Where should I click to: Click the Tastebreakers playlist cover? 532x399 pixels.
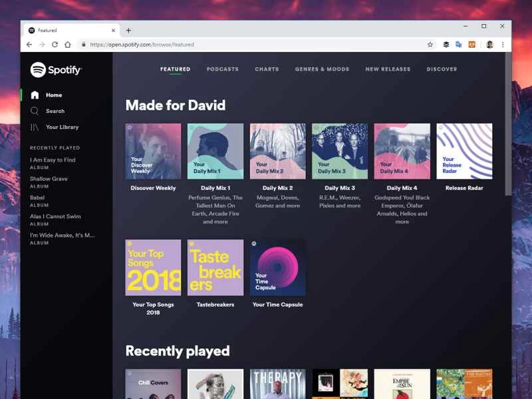[x=215, y=267]
